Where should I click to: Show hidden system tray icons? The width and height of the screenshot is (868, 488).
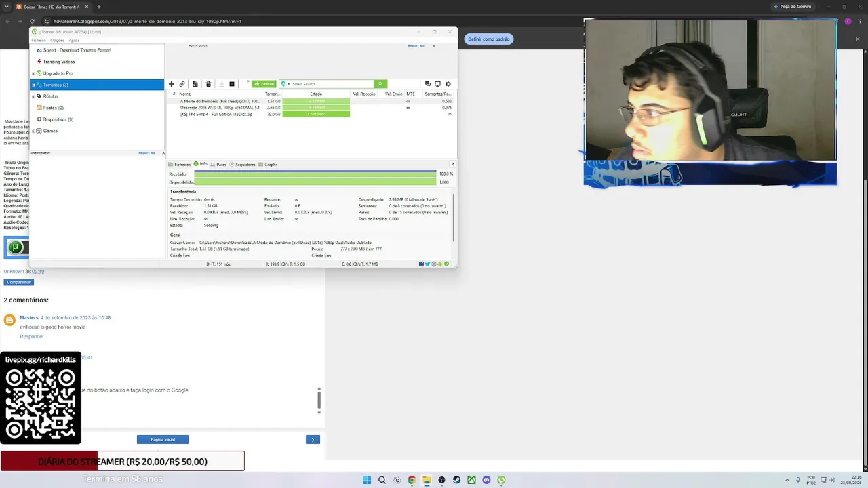tap(787, 480)
